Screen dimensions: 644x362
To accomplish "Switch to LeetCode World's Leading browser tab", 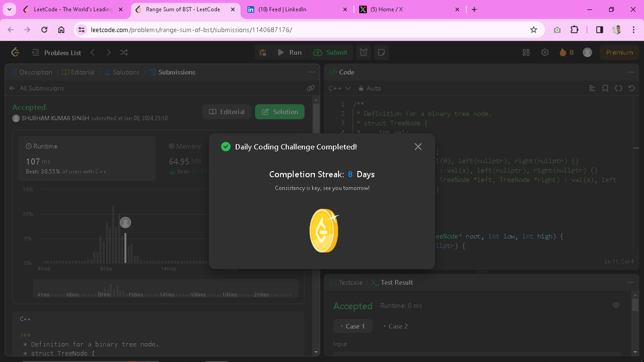I will (x=73, y=9).
